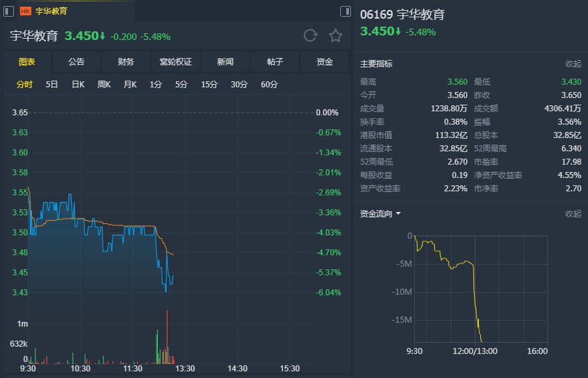Add stock to favorites with star icon

[x=336, y=36]
